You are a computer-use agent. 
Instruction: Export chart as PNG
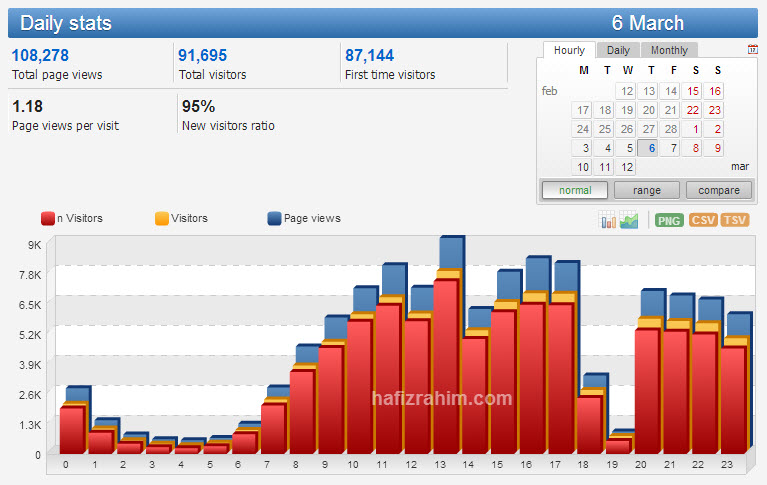(669, 221)
